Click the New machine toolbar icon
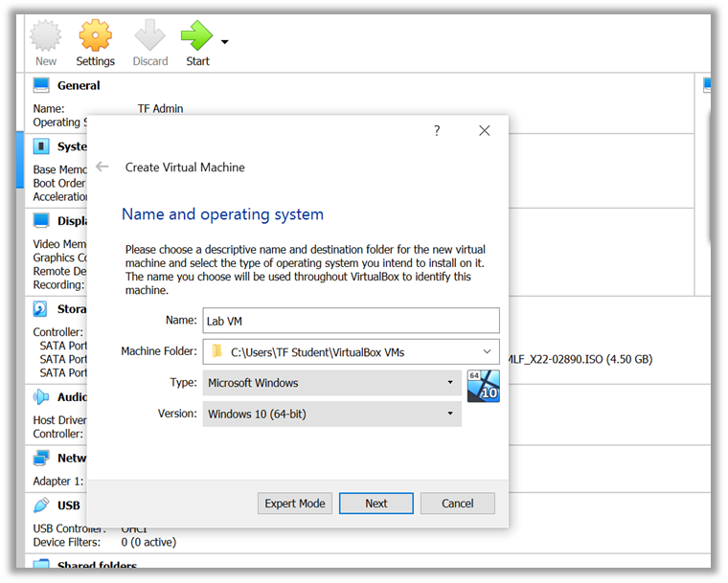This screenshot has height=583, width=728. [46, 35]
